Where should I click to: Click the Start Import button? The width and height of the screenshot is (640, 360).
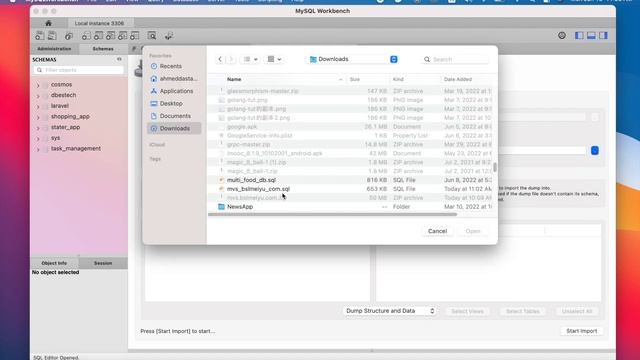[582, 331]
